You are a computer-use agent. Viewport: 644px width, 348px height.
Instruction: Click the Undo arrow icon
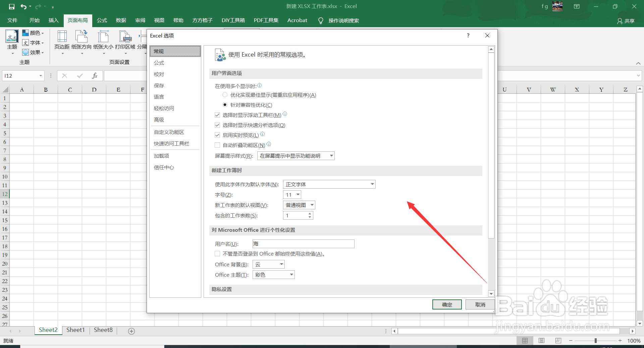(x=23, y=6)
